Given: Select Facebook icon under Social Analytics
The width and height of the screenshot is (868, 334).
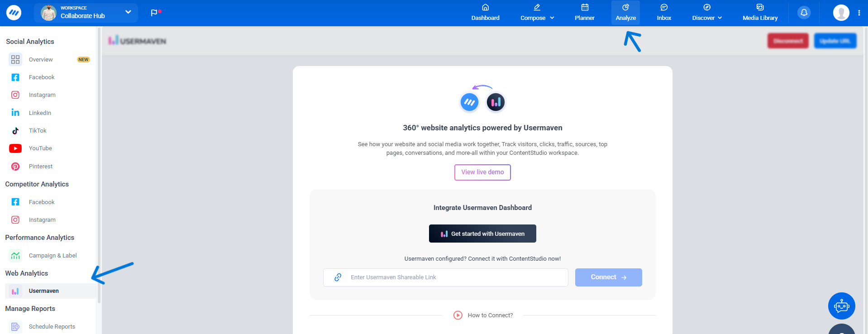Looking at the screenshot, I should [x=15, y=77].
